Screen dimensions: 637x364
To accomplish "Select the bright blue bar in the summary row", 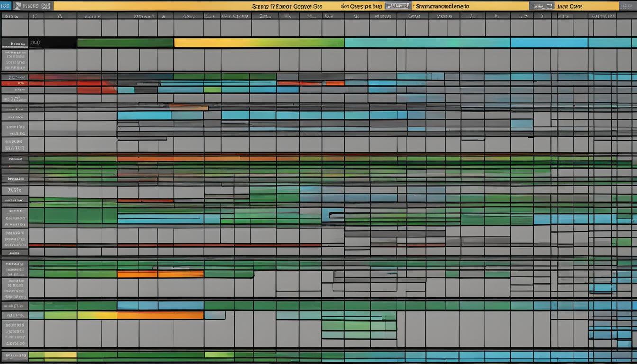I will click(549, 43).
